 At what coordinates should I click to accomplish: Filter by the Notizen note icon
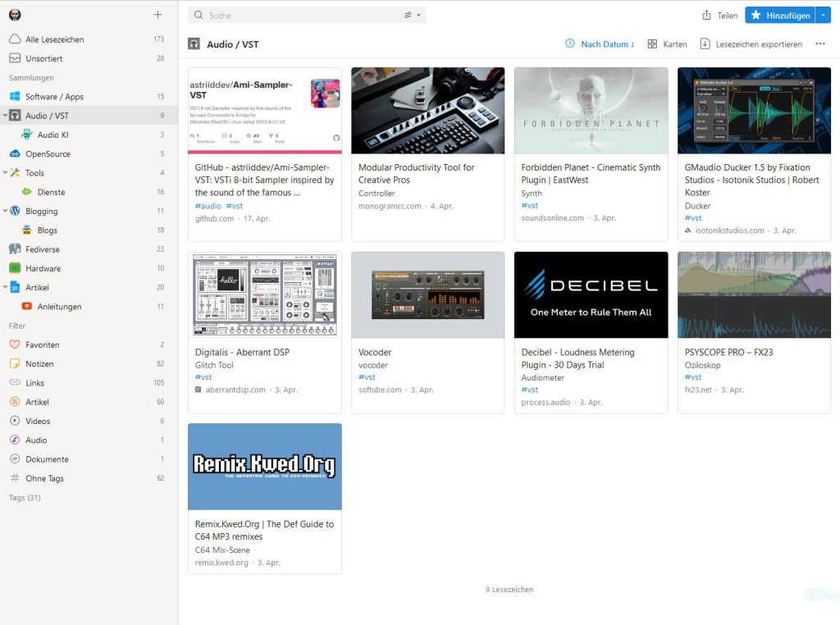click(15, 363)
